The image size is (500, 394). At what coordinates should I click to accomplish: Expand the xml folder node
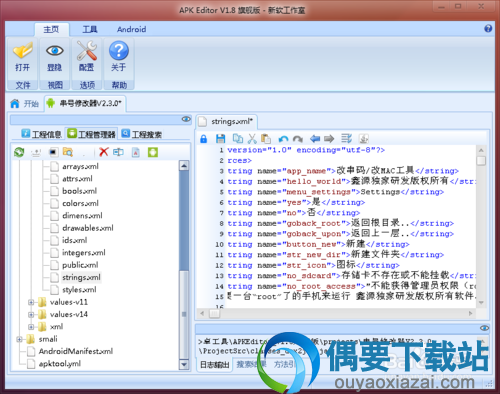click(31, 327)
